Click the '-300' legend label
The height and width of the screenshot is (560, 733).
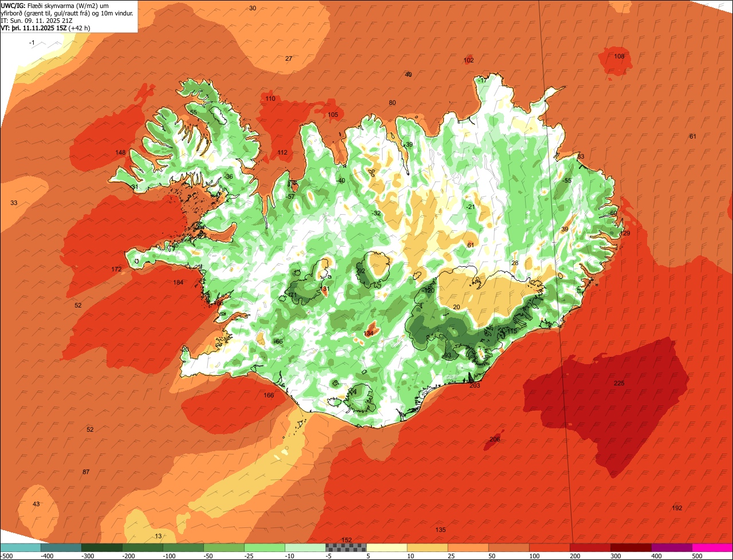88,556
